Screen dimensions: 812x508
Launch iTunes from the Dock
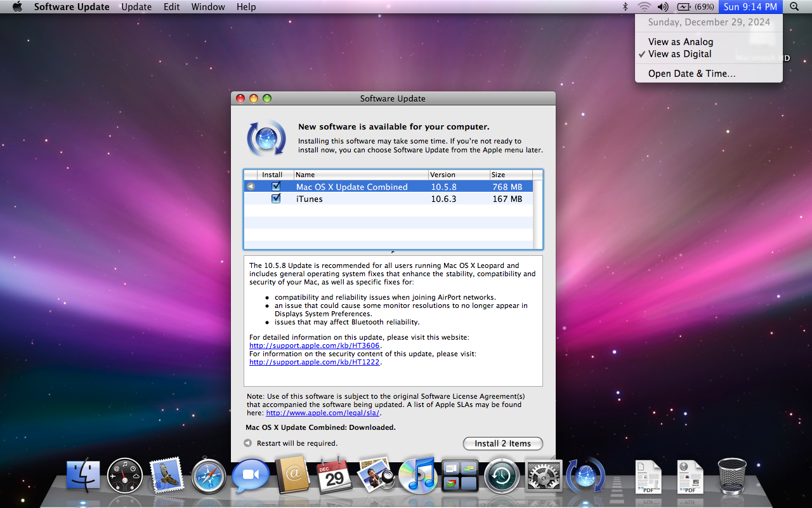[417, 476]
